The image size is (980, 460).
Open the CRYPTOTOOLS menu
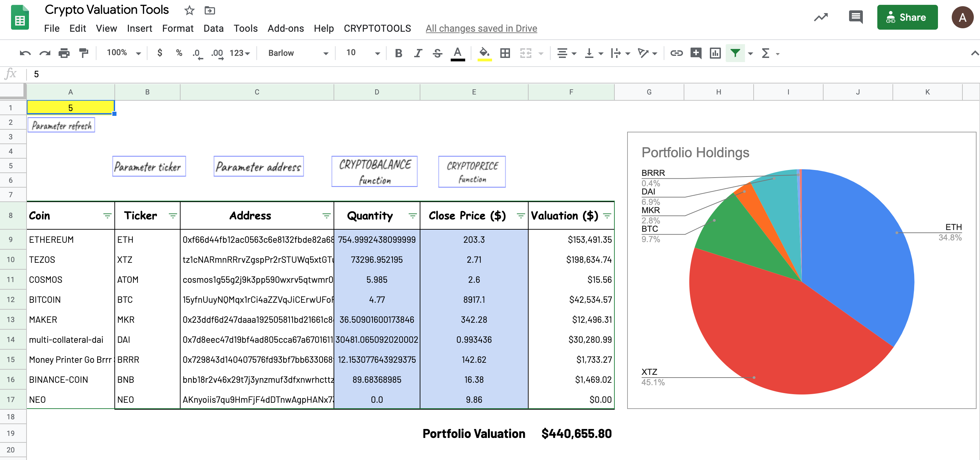377,29
